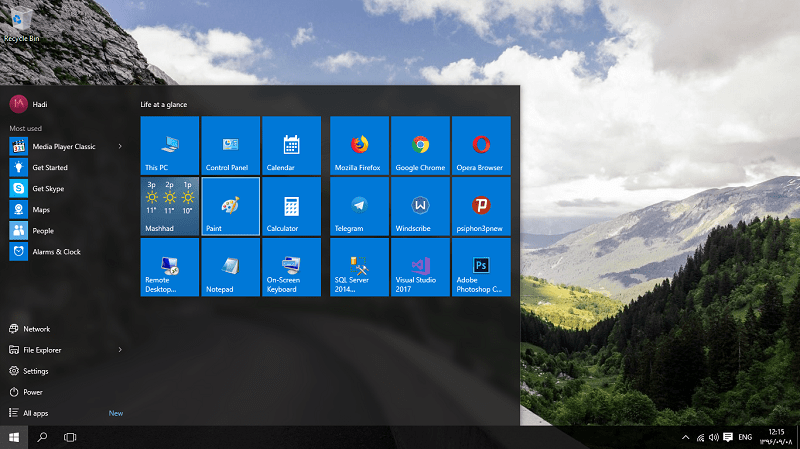
Task: Launch Mozilla Firefox tile
Action: pos(360,145)
